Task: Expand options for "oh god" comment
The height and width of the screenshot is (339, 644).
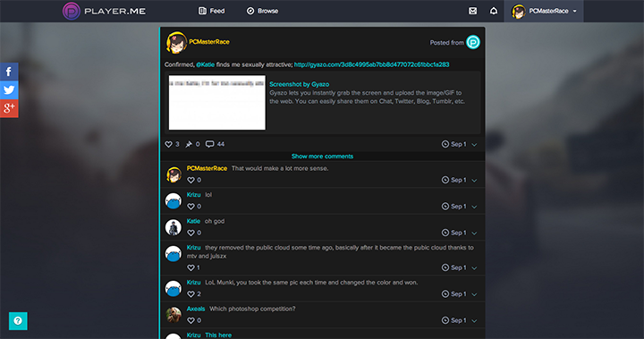Action: [474, 233]
